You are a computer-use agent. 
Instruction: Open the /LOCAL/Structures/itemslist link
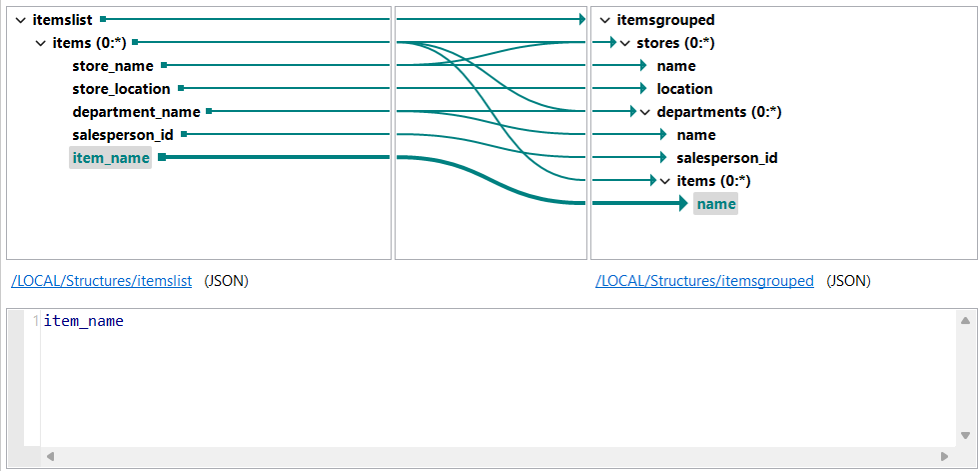101,281
